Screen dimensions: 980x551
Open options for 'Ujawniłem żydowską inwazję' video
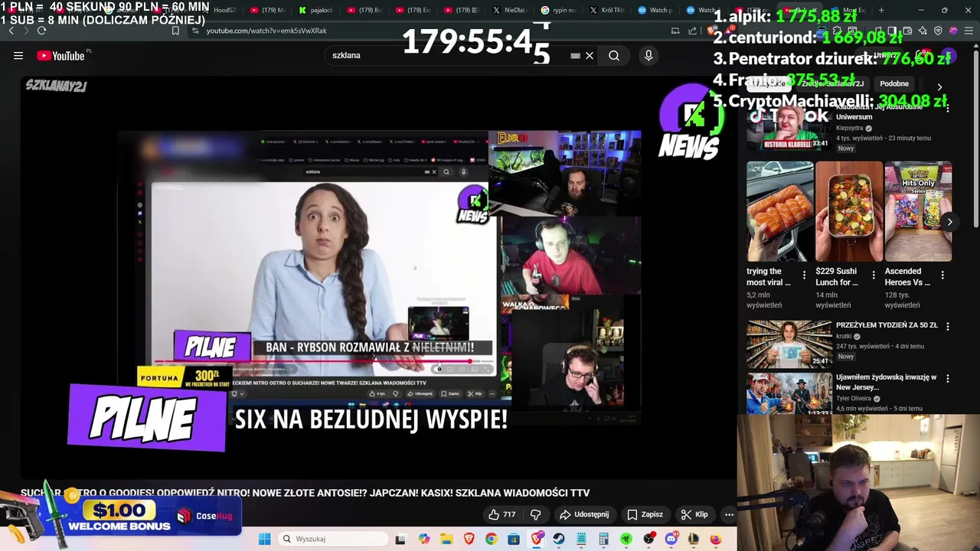click(x=947, y=378)
